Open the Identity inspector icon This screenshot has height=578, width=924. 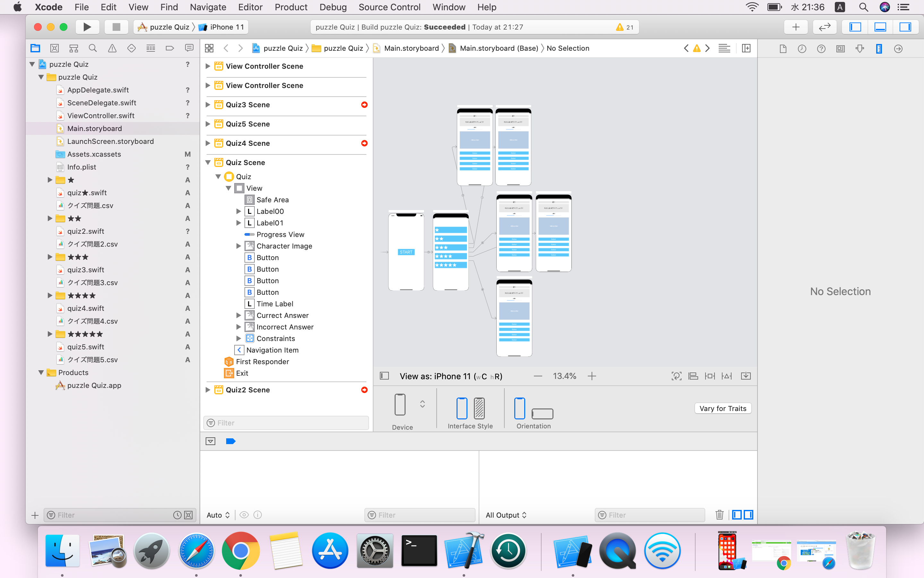click(x=840, y=48)
